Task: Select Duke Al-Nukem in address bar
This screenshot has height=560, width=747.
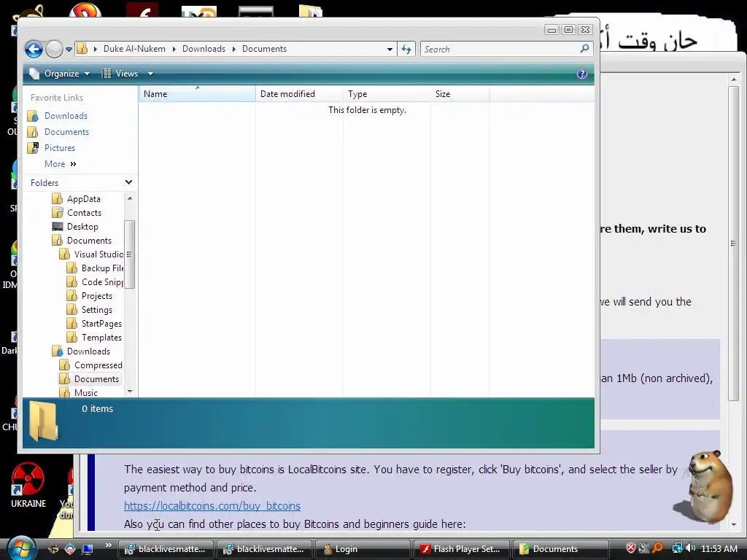Action: coord(134,49)
